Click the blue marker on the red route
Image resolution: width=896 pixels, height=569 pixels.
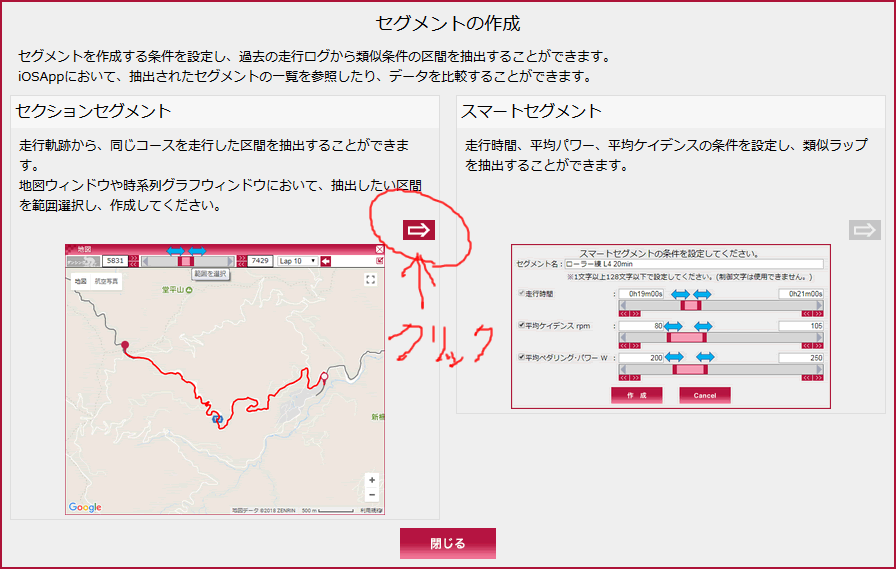pyautogui.click(x=217, y=419)
